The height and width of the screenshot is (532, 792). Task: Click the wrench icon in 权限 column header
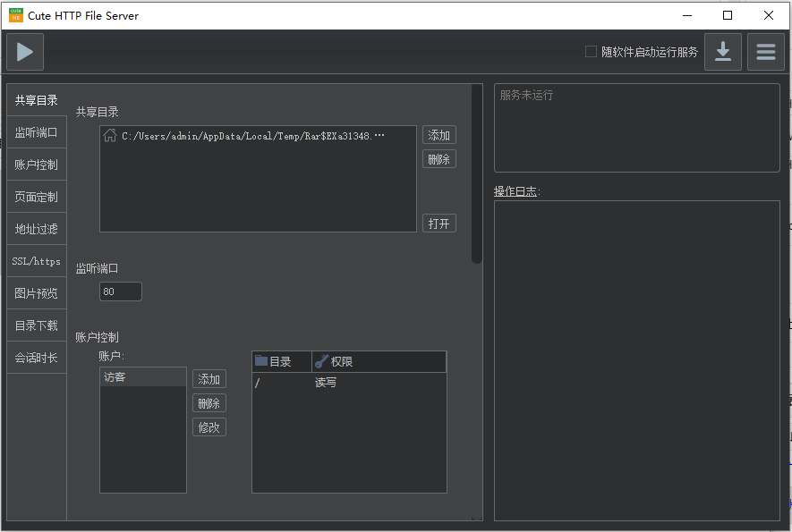321,361
